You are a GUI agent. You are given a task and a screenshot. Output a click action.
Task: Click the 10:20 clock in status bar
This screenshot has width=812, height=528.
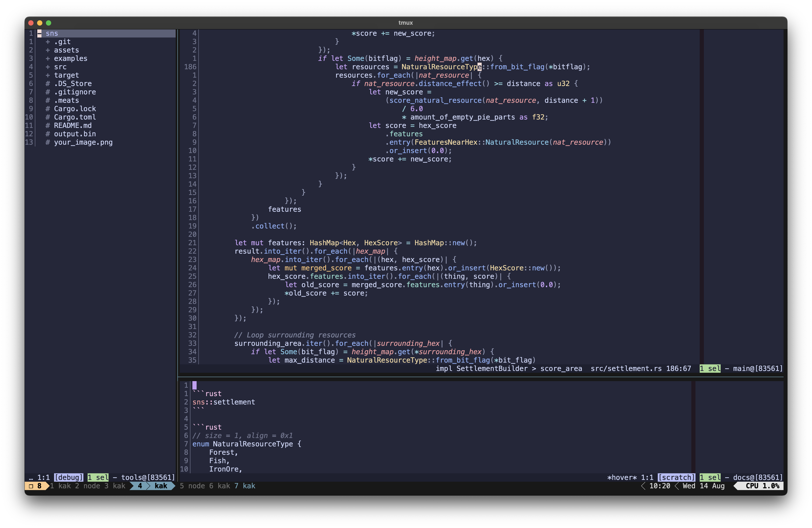tap(660, 486)
